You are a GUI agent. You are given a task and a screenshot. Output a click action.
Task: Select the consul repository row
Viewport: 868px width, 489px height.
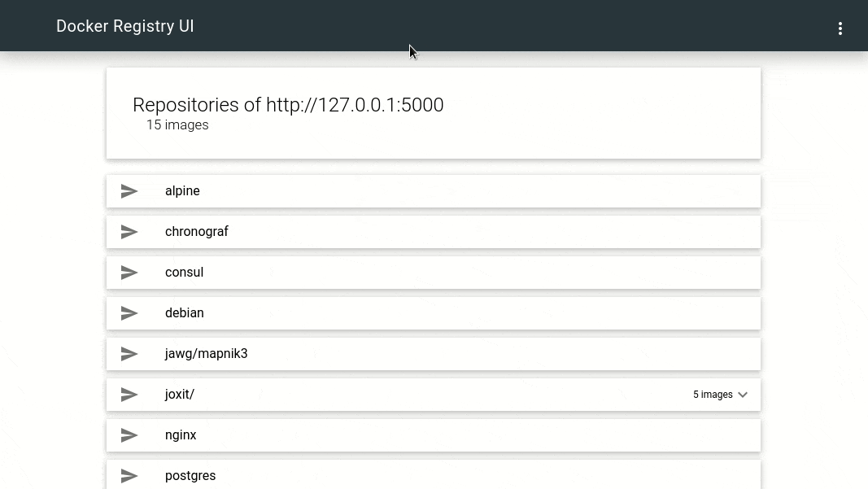[x=434, y=273]
